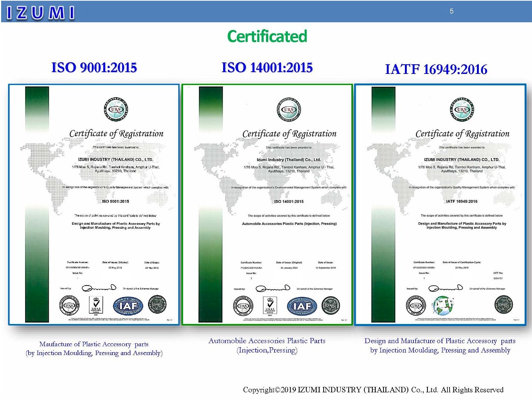Click signature on ISO 9001 certificate
This screenshot has width=532, height=399.
tap(99, 288)
